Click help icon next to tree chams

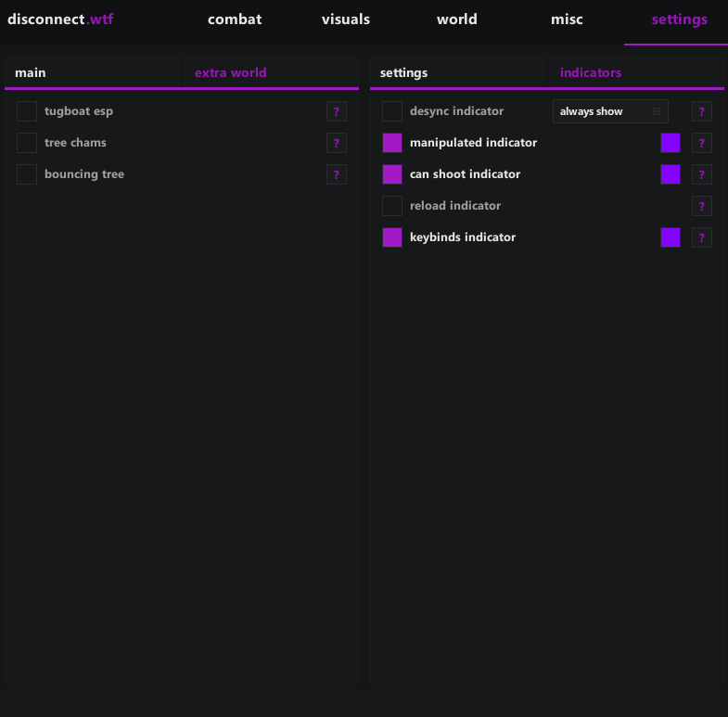(336, 143)
